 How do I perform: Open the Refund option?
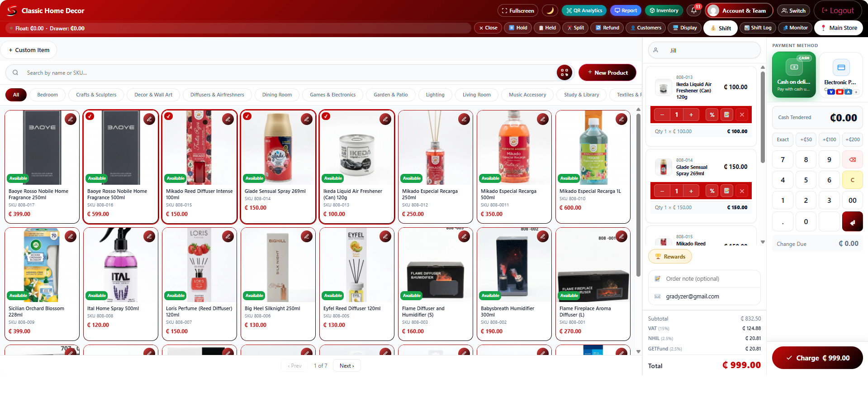tap(607, 28)
